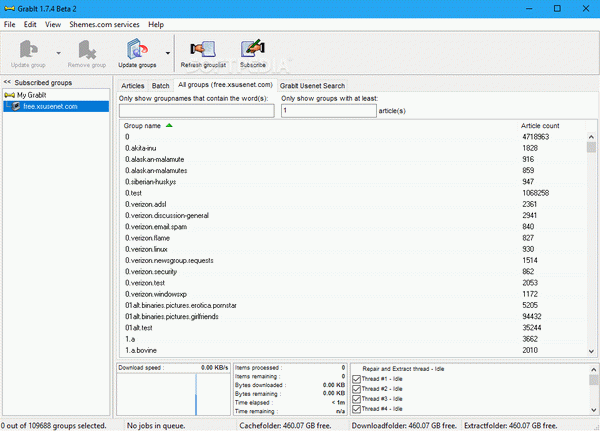Click the group list scroll up arrow
600x431 pixels.
[591, 137]
